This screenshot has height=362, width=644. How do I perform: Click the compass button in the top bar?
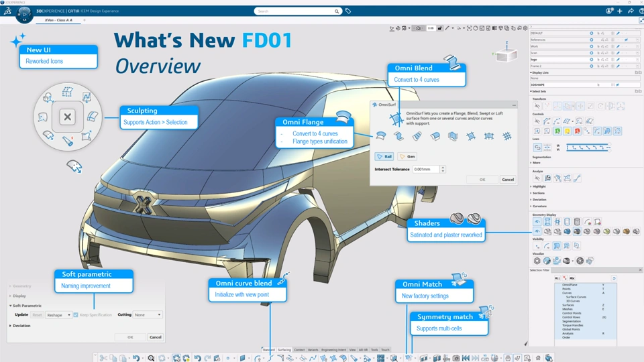pyautogui.click(x=24, y=14)
